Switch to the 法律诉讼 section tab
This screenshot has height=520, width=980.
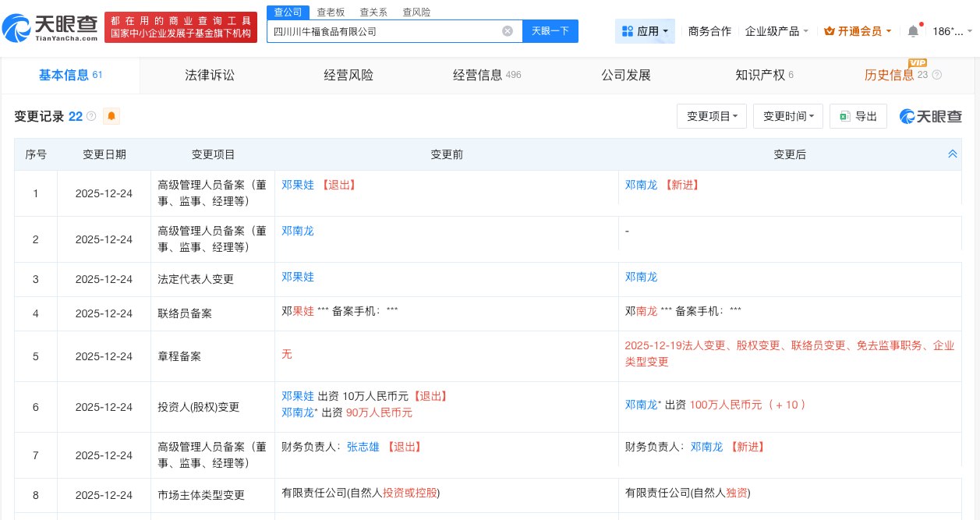coord(210,75)
